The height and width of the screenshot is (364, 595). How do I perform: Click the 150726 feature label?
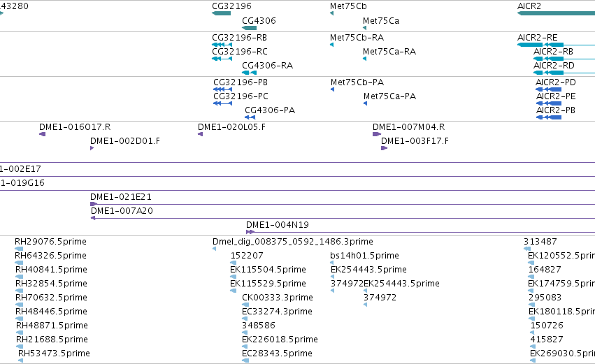point(547,326)
